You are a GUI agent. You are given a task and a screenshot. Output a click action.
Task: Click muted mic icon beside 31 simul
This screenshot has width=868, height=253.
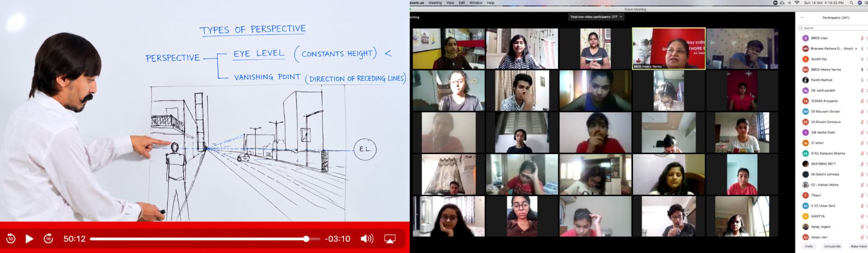pyautogui.click(x=862, y=143)
